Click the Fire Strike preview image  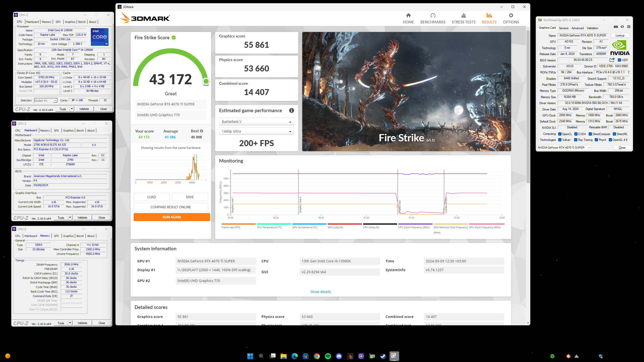tap(406, 92)
